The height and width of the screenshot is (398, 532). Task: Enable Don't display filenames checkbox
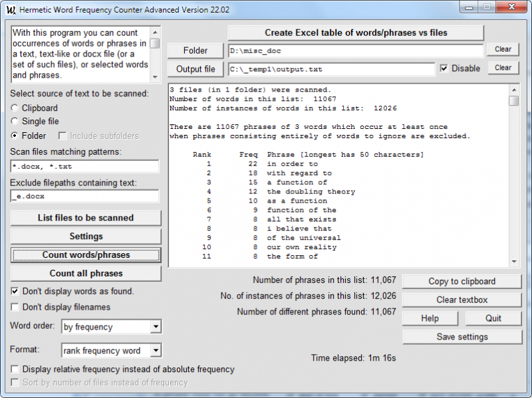pyautogui.click(x=15, y=307)
